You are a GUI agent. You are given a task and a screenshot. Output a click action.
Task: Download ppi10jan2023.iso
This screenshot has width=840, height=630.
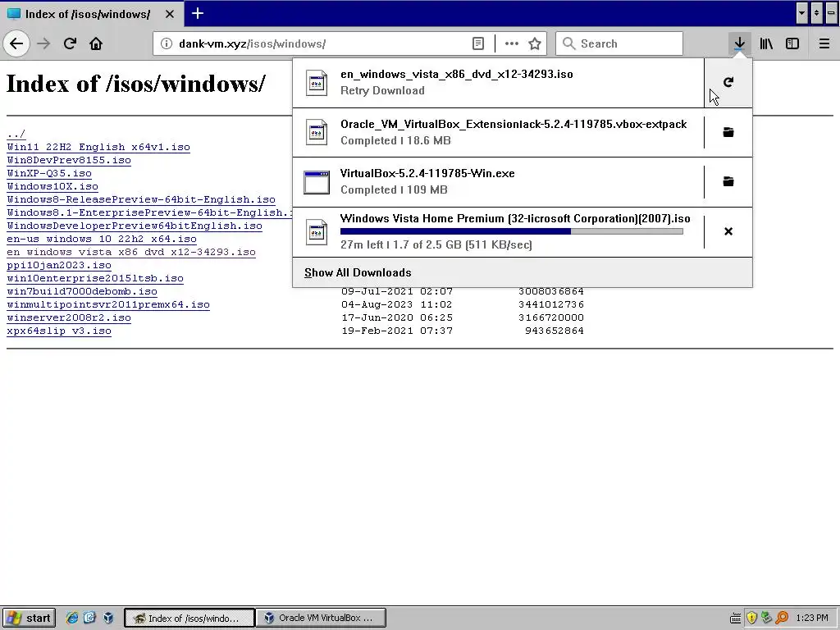tap(59, 265)
